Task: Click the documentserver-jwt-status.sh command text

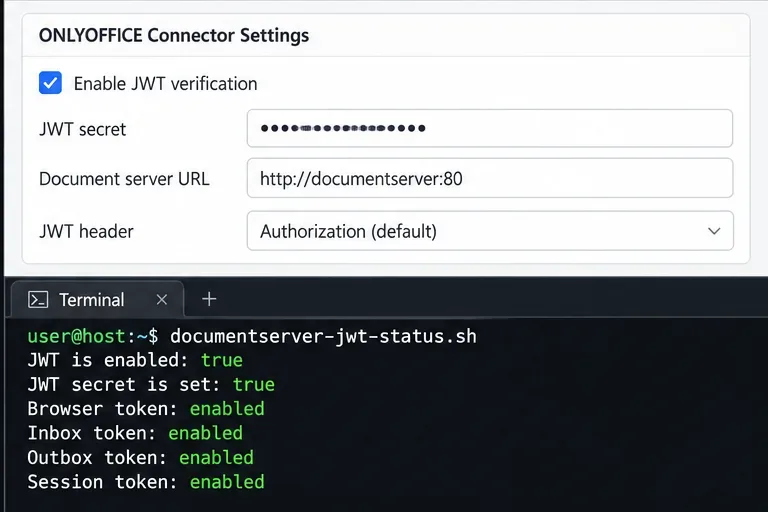Action: [323, 336]
